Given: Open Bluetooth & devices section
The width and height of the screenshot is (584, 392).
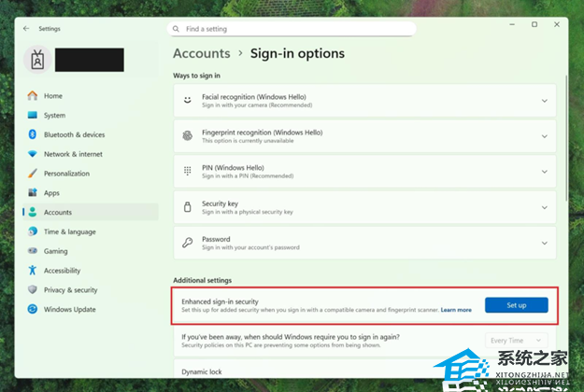Looking at the screenshot, I should pos(90,134).
